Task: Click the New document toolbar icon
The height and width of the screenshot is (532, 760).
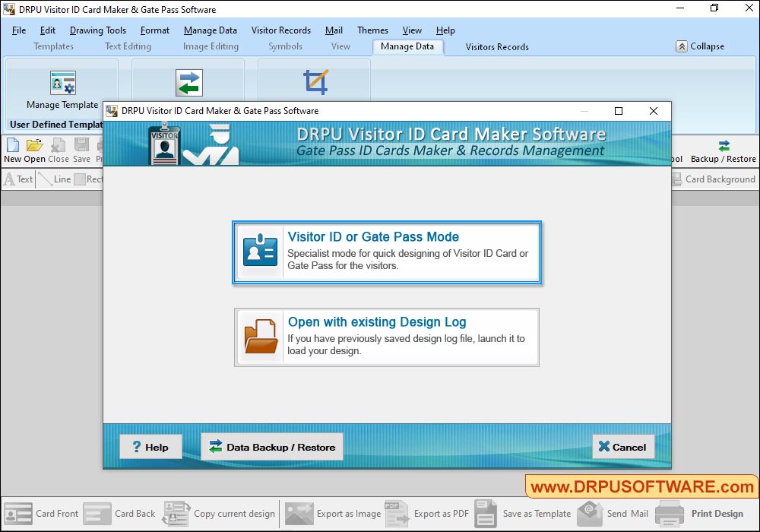Action: click(13, 145)
